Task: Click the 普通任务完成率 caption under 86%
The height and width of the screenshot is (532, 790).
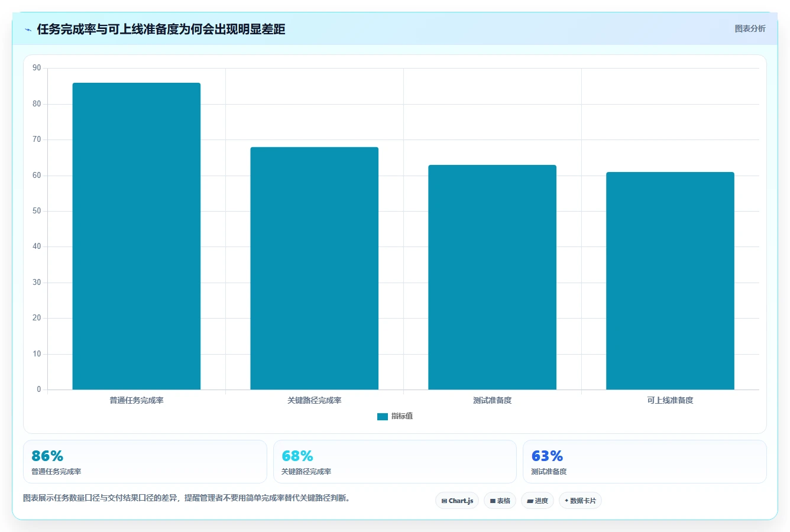Action: coord(56,472)
